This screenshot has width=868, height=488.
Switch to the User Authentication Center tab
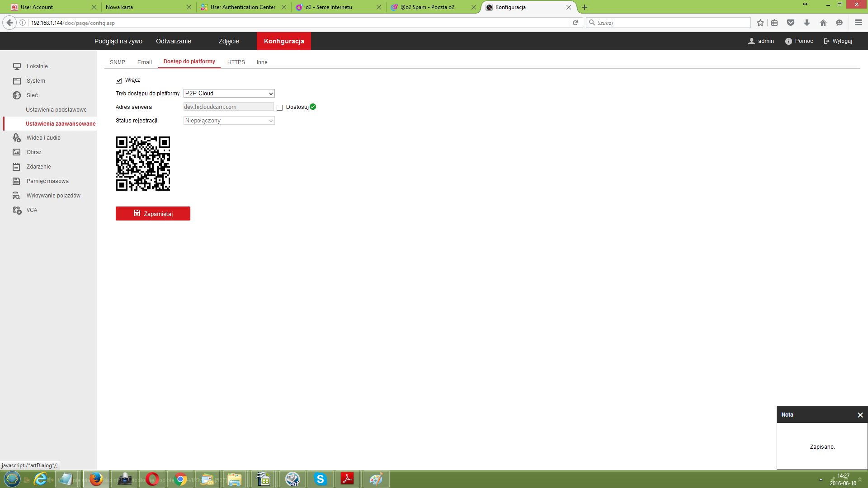[x=243, y=7]
